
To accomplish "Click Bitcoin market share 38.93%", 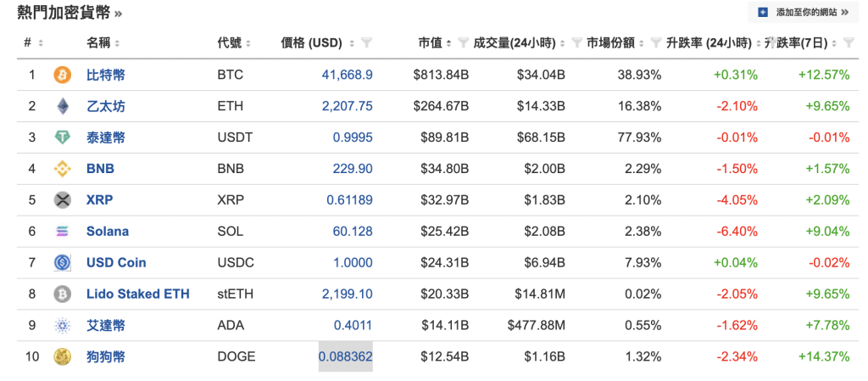I will coord(639,75).
